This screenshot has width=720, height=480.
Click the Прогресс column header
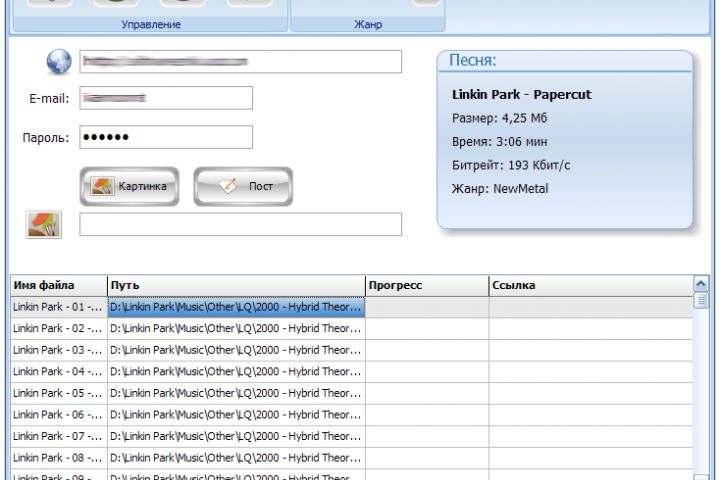[x=427, y=285]
